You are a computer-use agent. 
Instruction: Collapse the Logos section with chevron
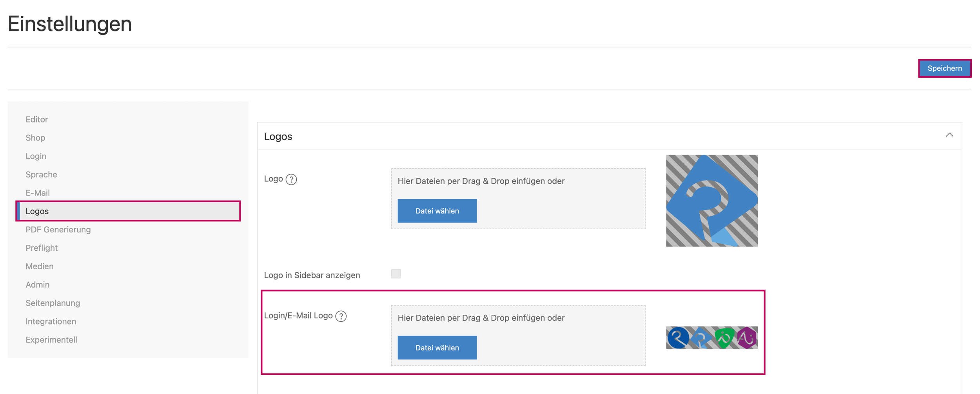tap(949, 135)
